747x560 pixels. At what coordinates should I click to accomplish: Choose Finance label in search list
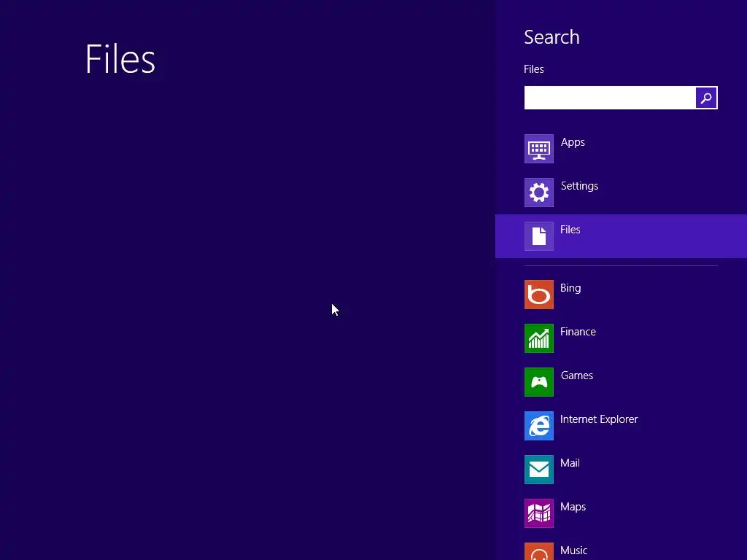[x=578, y=332]
